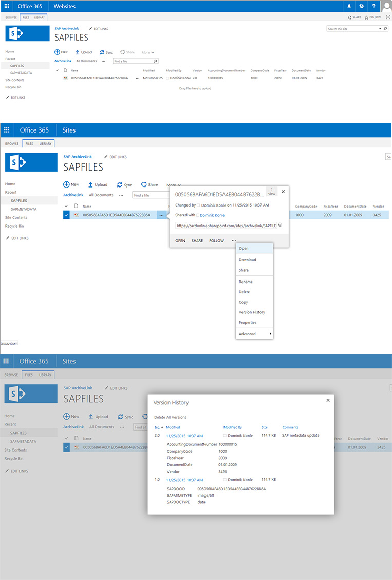The image size is (392, 580).
Task: Click OPEN in the callout footer
Action: point(180,241)
